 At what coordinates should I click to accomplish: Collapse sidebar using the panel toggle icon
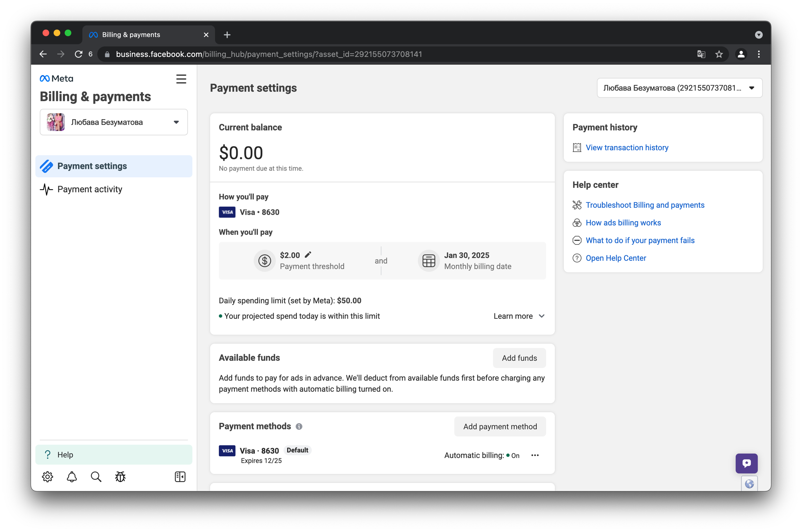(x=180, y=477)
